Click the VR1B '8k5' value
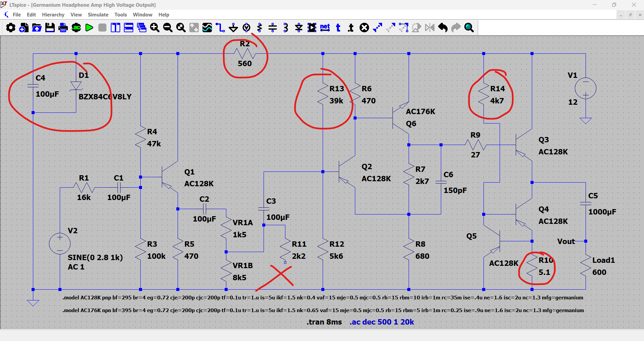The image size is (644, 341). (239, 278)
